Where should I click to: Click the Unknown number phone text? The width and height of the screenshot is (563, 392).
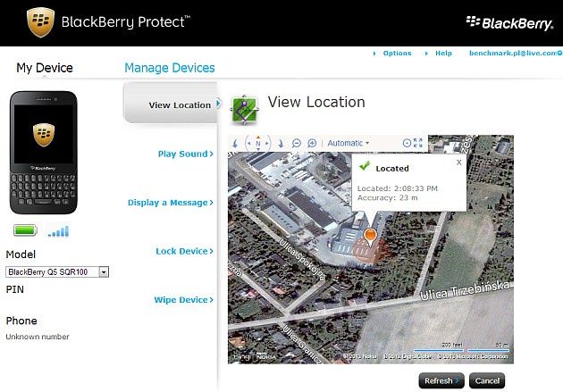pyautogui.click(x=38, y=337)
